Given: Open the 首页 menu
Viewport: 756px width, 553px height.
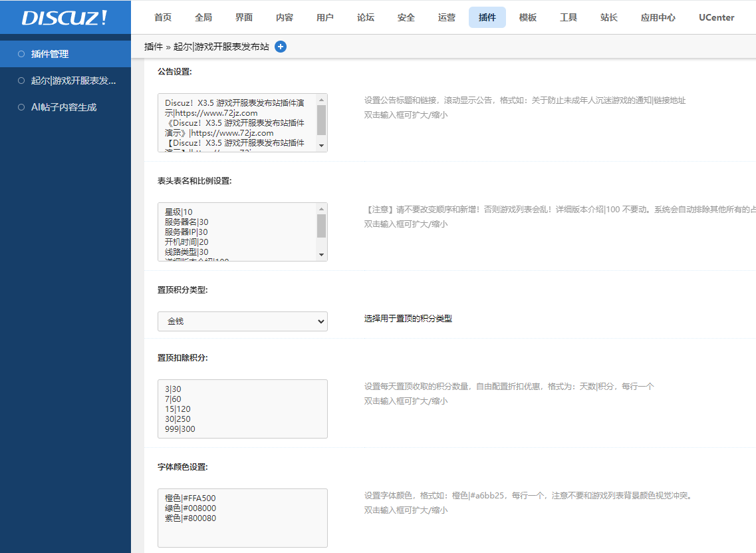Looking at the screenshot, I should tap(163, 17).
